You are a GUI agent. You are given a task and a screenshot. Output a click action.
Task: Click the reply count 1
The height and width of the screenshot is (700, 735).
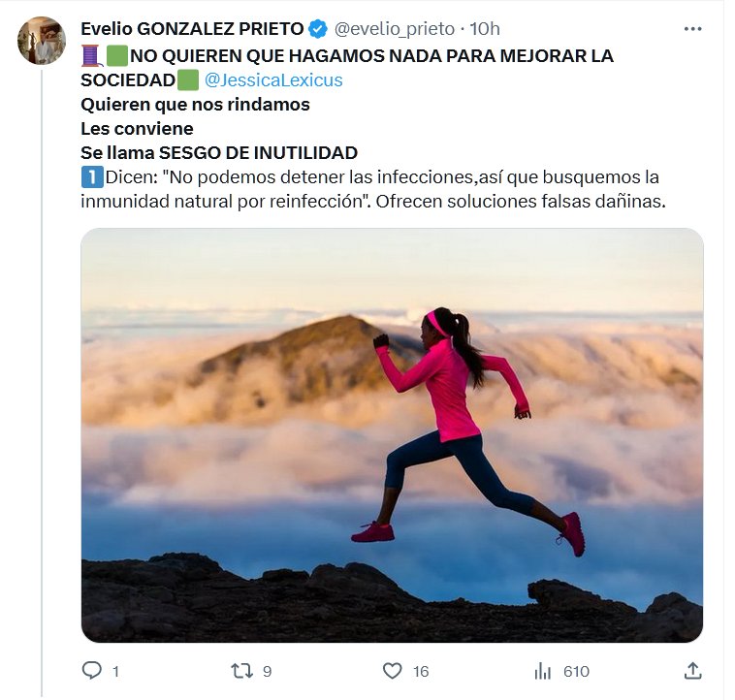(115, 672)
